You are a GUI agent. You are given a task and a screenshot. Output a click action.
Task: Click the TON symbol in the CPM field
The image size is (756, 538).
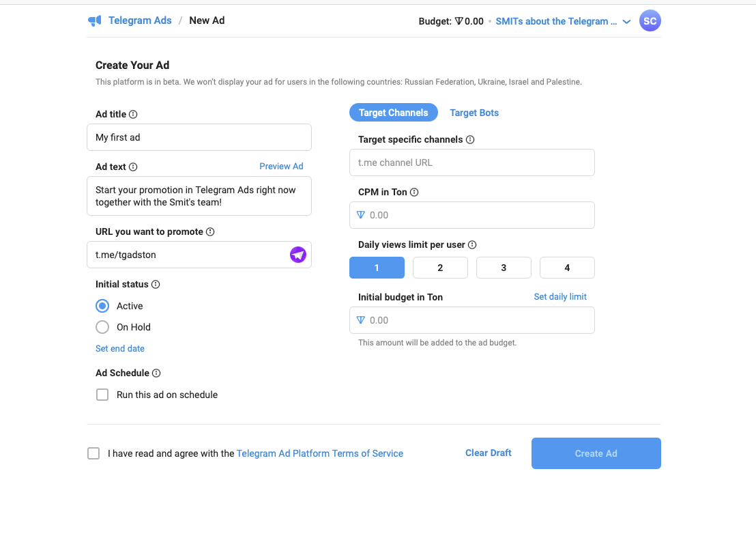[x=361, y=214]
